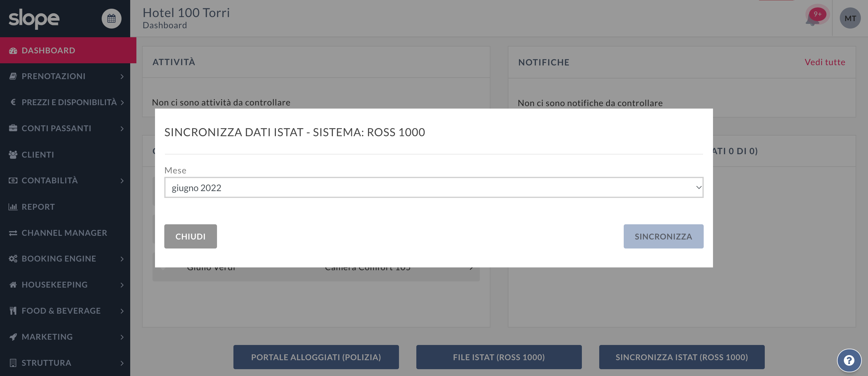Expand the Contabilità submenu chevron
The height and width of the screenshot is (376, 868).
pos(122,181)
